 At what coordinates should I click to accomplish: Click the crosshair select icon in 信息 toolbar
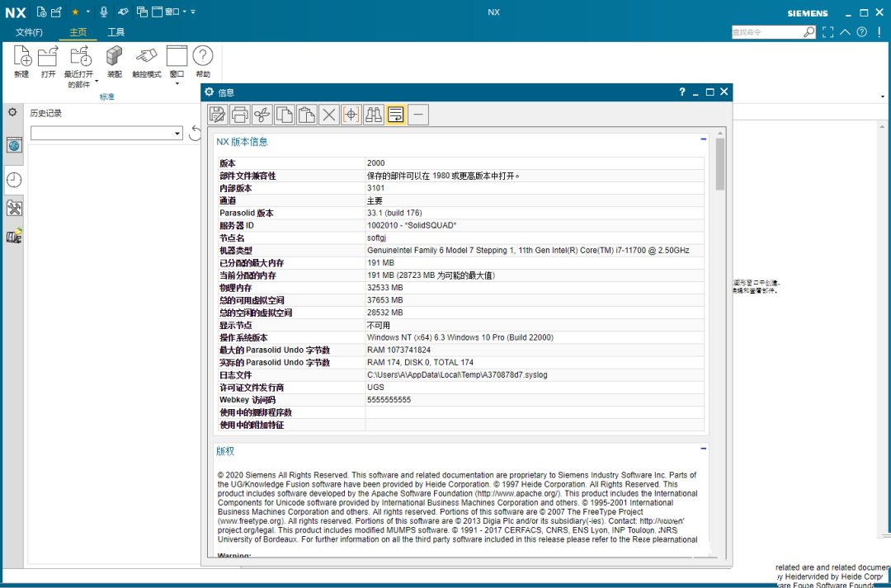351,115
